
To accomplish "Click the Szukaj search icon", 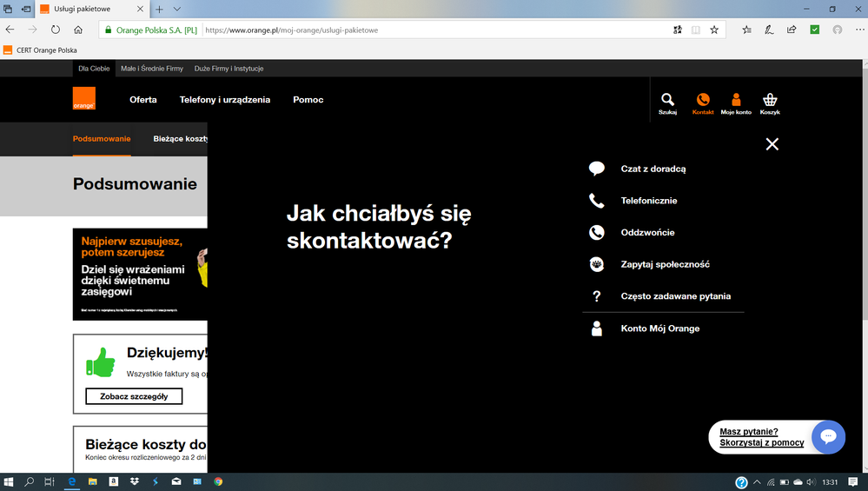I will point(667,101).
